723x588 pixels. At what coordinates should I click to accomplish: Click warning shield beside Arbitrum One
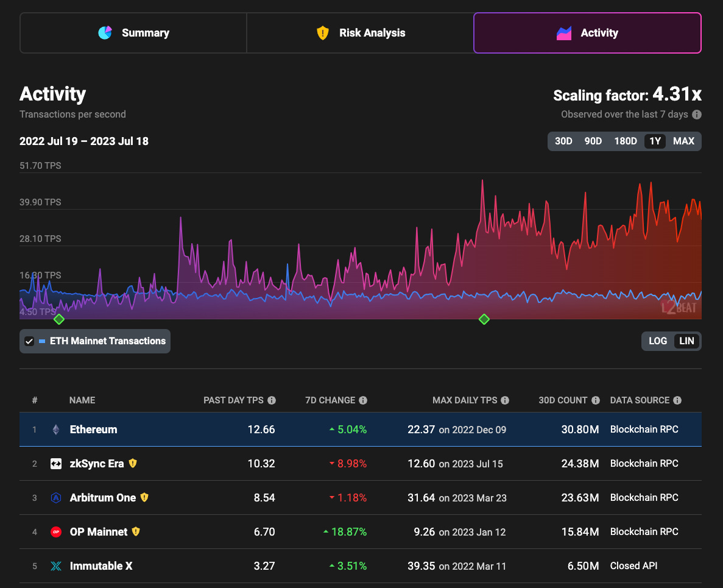[x=144, y=497]
